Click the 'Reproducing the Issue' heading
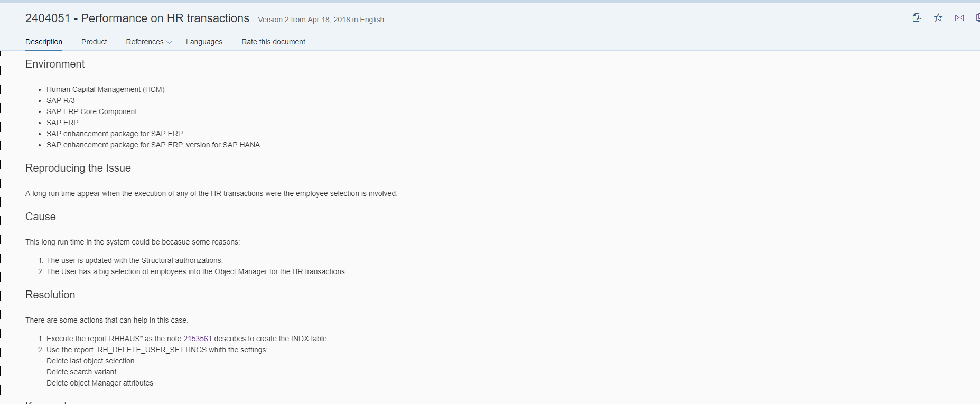 pos(78,168)
